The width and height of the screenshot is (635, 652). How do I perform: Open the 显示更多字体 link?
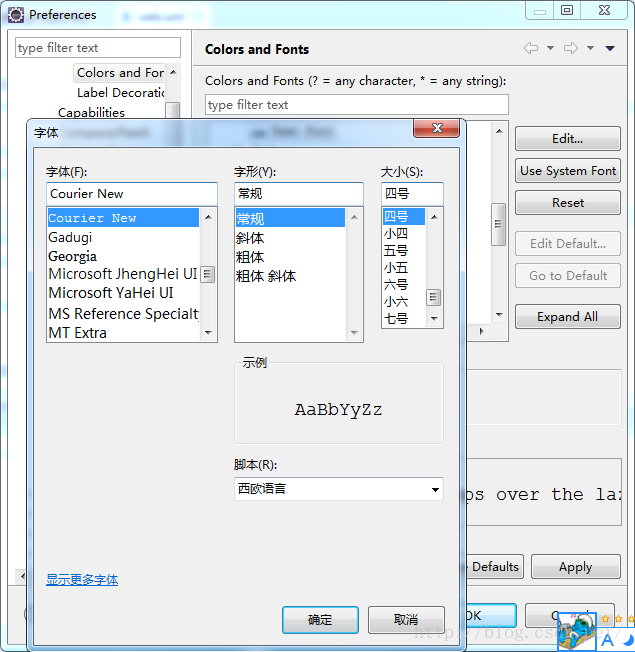(x=82, y=579)
